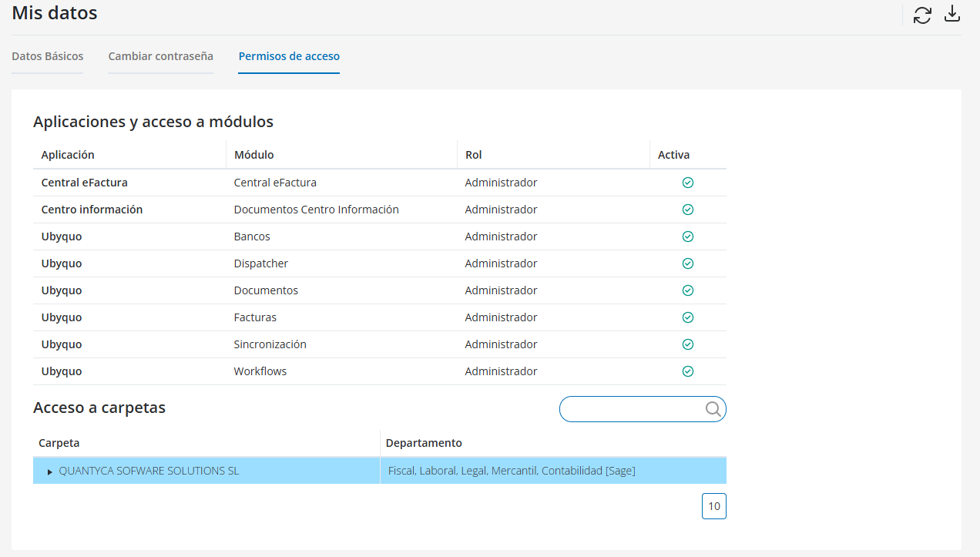Screen dimensions: 980x557
Task: Click the active check icon for Documentos Centro Información
Action: pyautogui.click(x=688, y=210)
